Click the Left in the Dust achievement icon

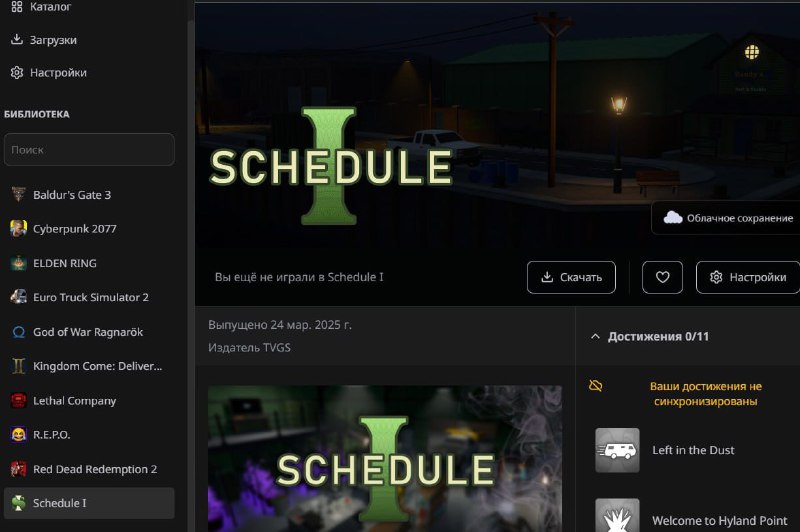[x=617, y=450]
